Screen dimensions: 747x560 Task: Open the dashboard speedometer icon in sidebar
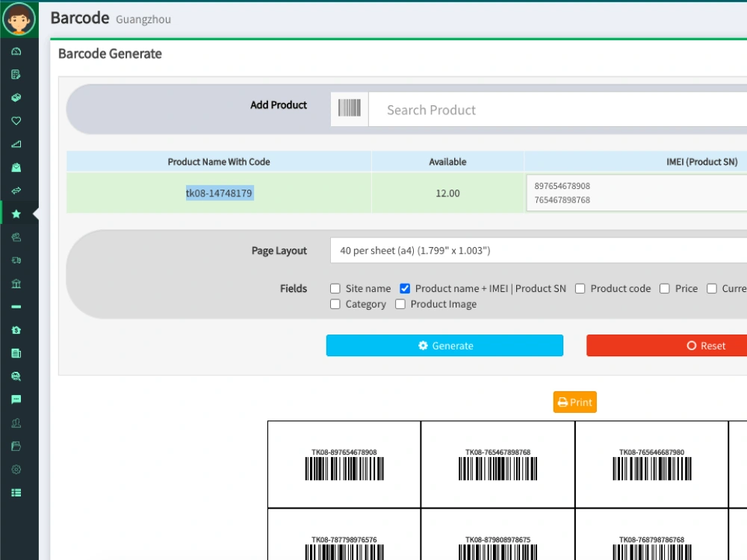(16, 51)
